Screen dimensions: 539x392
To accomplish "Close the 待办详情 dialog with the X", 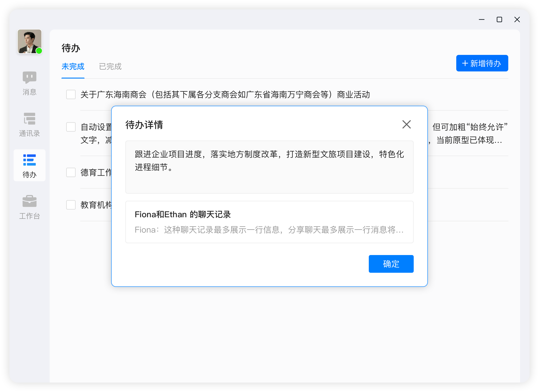I will [406, 124].
